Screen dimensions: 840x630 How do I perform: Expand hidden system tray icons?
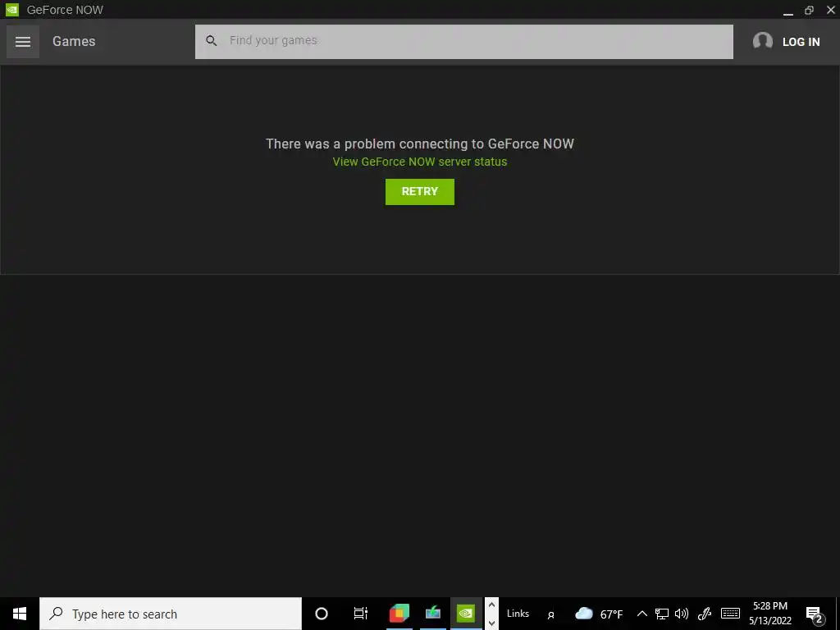coord(641,614)
